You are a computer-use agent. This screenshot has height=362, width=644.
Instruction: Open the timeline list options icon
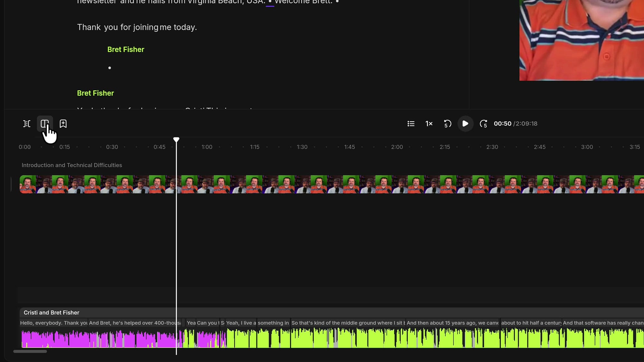[411, 124]
